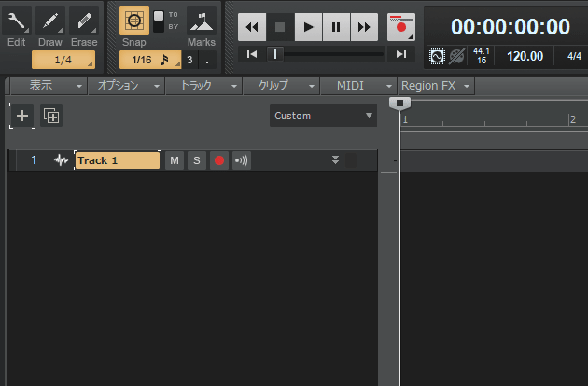The image size is (588, 386).
Task: Click track number 1
Action: (34, 160)
